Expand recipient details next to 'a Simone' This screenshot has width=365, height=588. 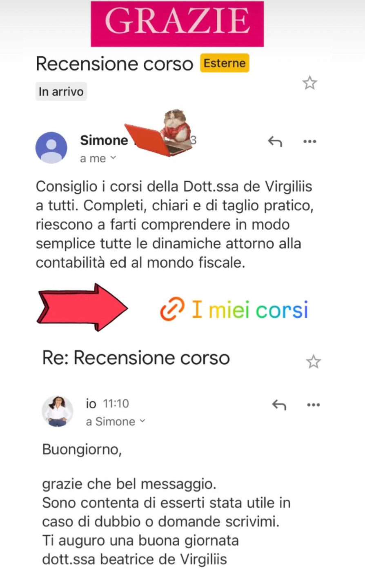pyautogui.click(x=142, y=421)
